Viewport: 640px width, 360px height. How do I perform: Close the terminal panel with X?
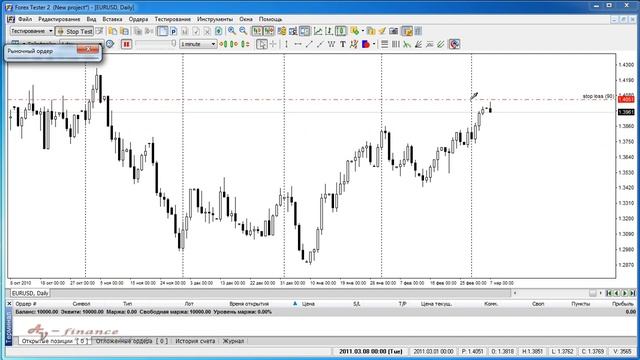point(9,304)
